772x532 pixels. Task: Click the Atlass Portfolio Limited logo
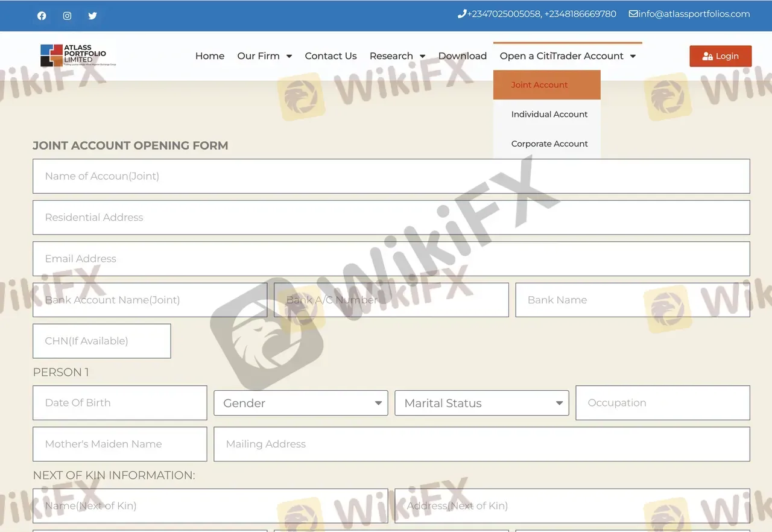(77, 55)
